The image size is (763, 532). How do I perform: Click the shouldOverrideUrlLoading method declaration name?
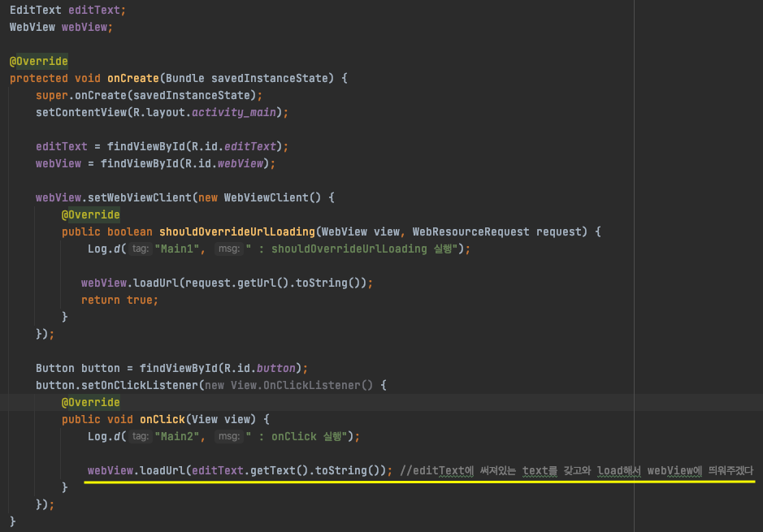(x=237, y=232)
